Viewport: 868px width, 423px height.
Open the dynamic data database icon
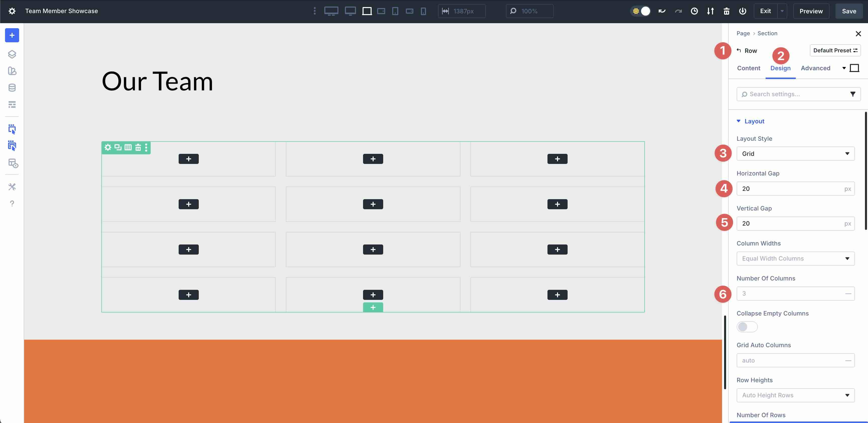12,87
